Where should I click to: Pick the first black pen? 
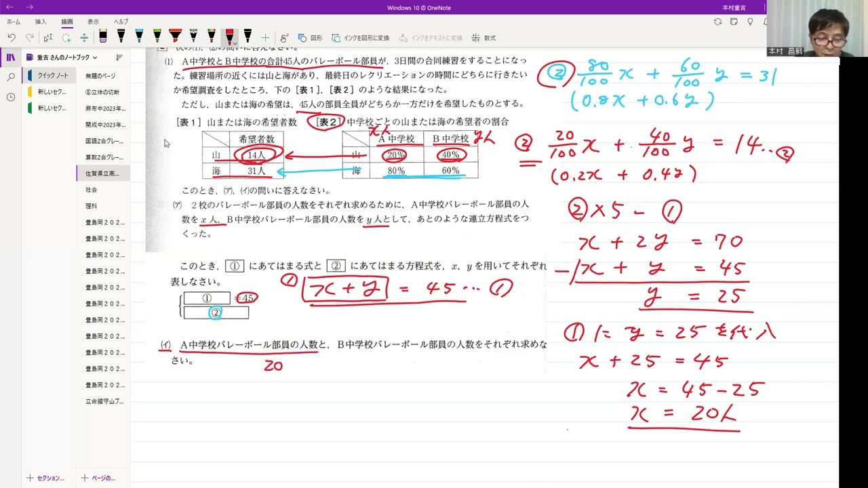pyautogui.click(x=121, y=37)
